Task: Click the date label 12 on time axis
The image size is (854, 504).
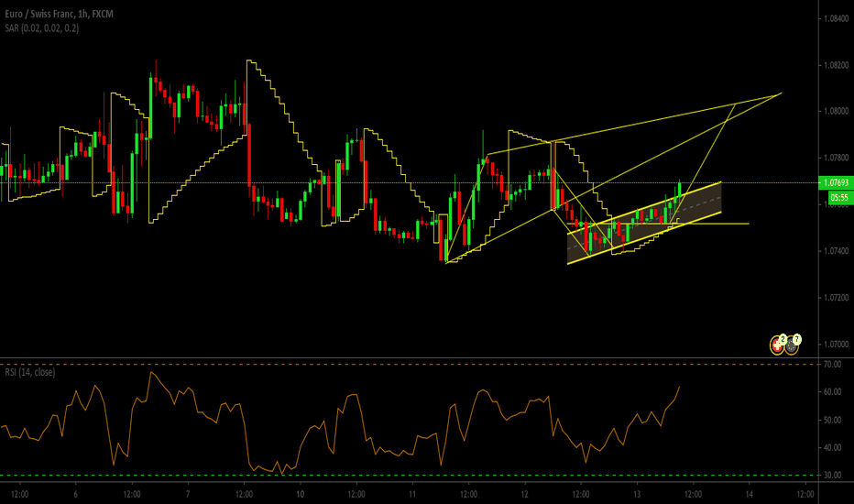Action: 524,495
